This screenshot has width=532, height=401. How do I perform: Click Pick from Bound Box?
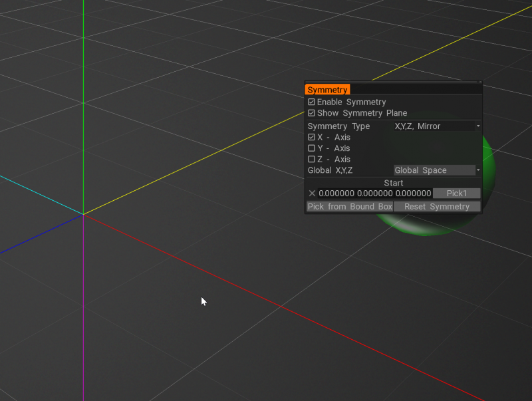tap(350, 207)
